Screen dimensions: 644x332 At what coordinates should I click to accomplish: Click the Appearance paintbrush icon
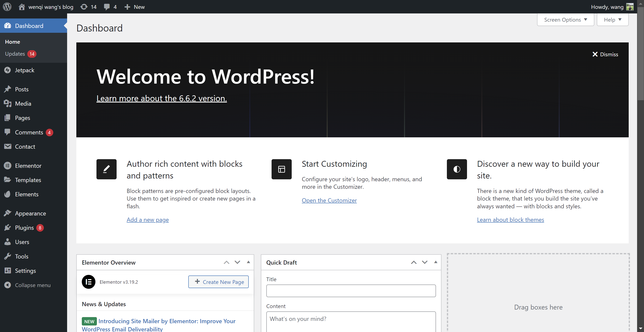(8, 213)
